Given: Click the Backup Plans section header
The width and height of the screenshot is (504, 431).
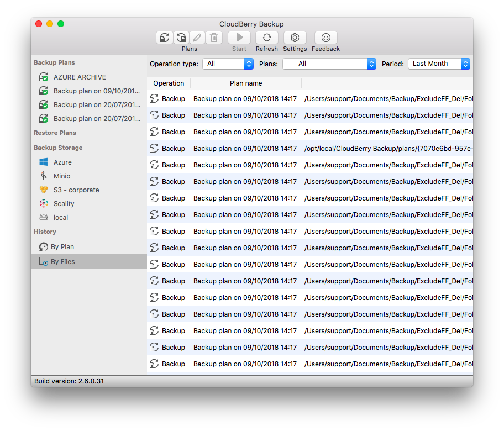Looking at the screenshot, I should (54, 62).
